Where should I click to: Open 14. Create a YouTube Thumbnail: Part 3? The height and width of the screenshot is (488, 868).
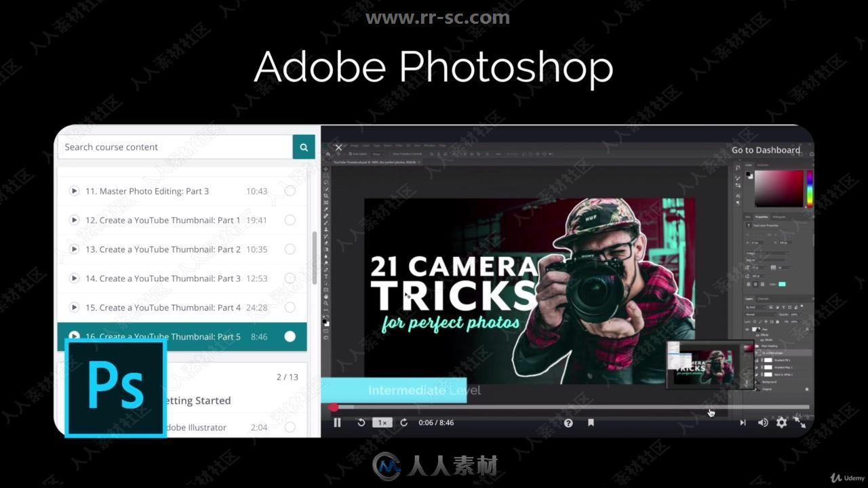pyautogui.click(x=163, y=279)
